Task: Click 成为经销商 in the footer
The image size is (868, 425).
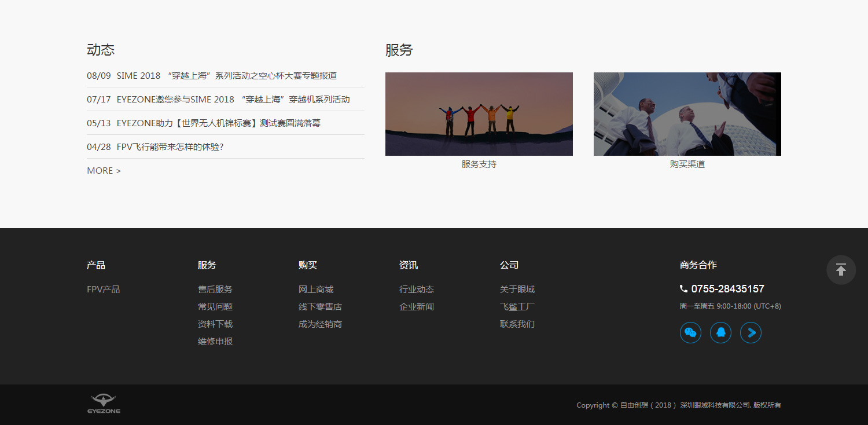Action: click(320, 324)
